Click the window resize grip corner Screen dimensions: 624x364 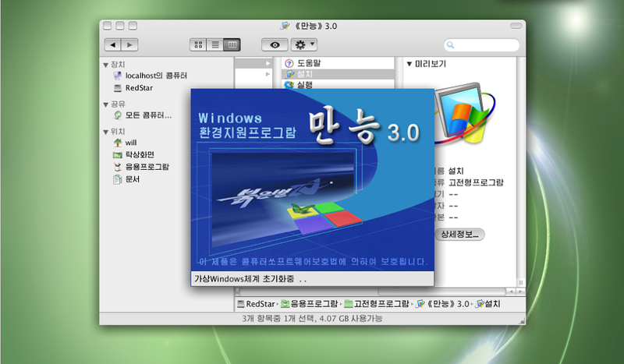pos(522,321)
